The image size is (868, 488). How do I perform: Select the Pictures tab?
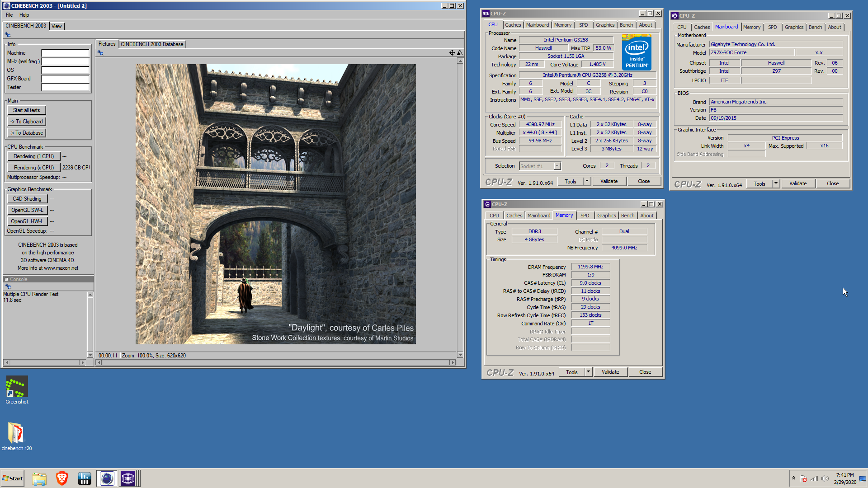tap(107, 44)
